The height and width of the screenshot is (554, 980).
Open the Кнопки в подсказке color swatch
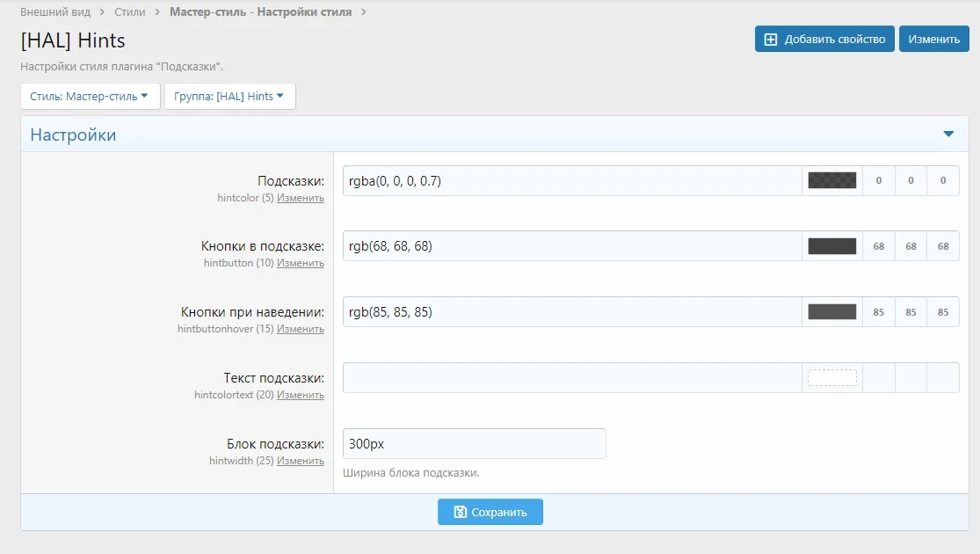[831, 246]
